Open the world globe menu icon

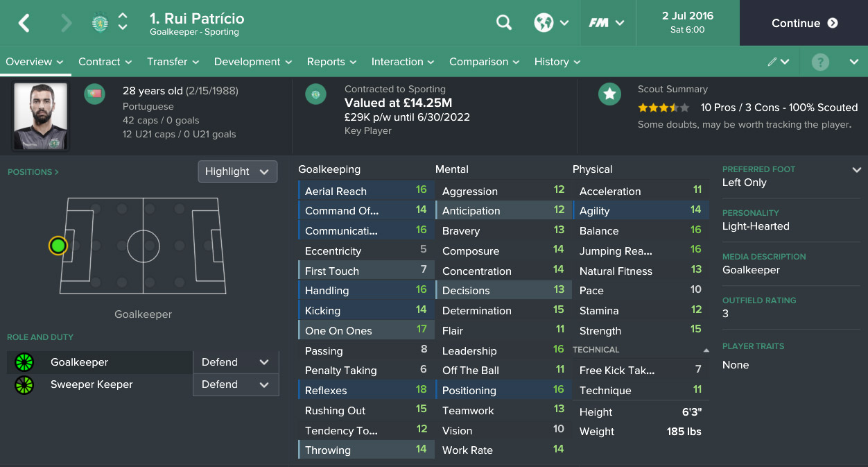click(544, 23)
